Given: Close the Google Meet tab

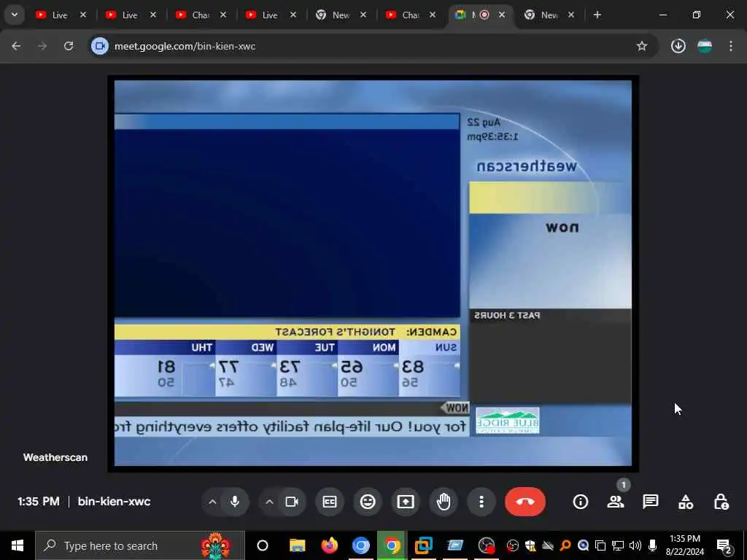Looking at the screenshot, I should point(502,15).
